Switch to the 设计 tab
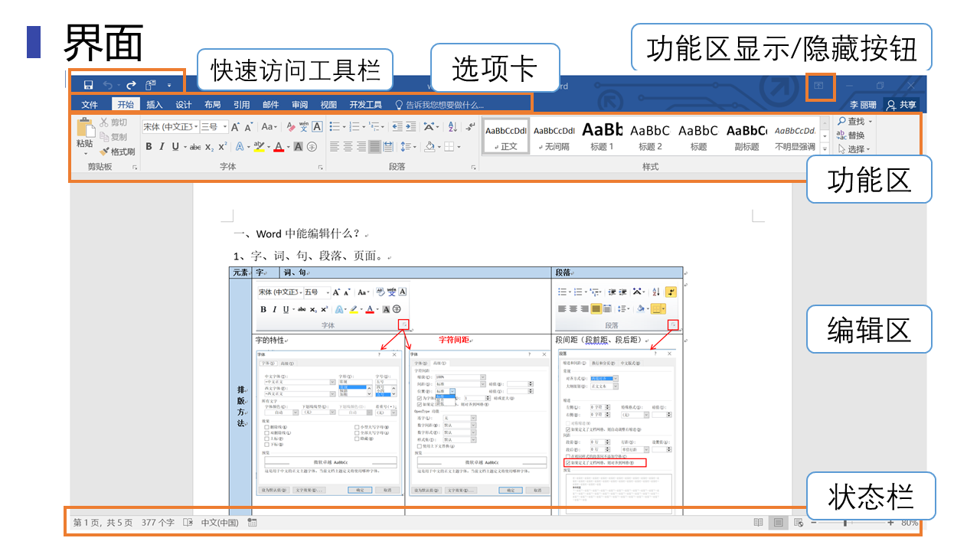 pos(184,105)
